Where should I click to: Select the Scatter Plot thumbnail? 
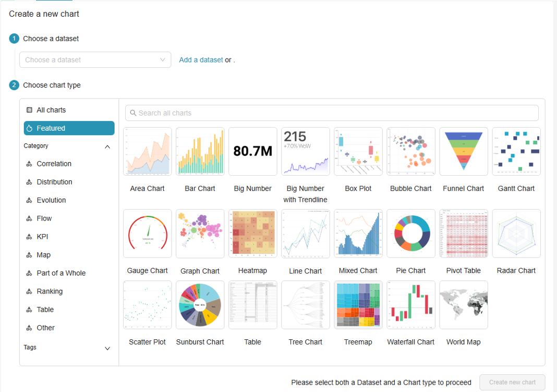[x=148, y=305]
